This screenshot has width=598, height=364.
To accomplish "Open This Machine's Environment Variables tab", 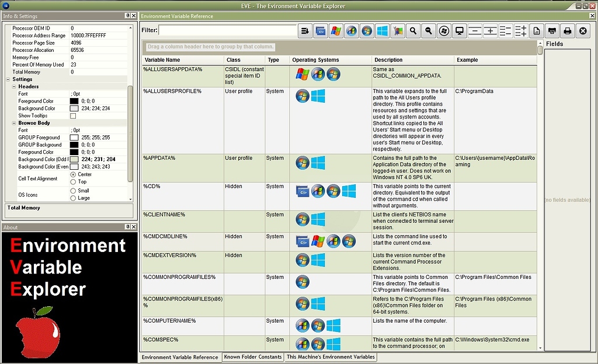I will tap(331, 357).
